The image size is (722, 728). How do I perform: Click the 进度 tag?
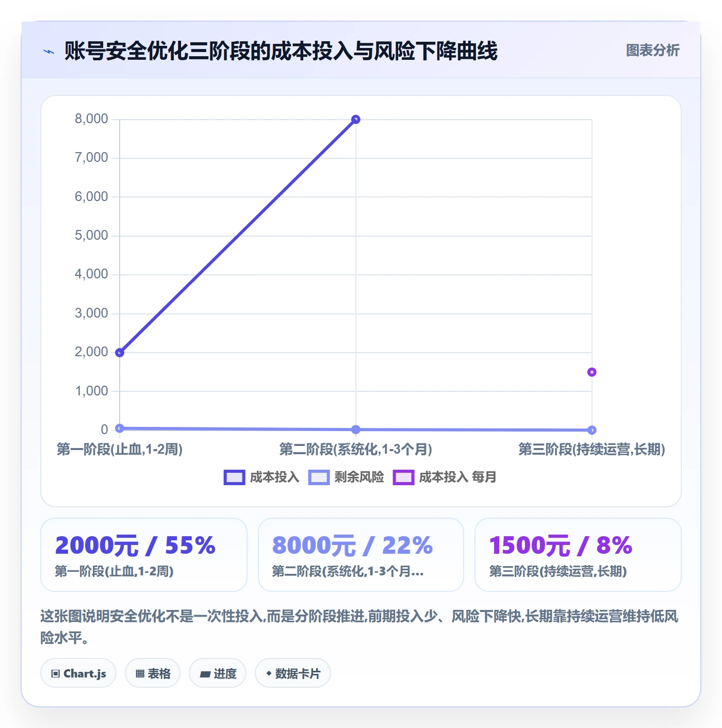click(x=218, y=673)
